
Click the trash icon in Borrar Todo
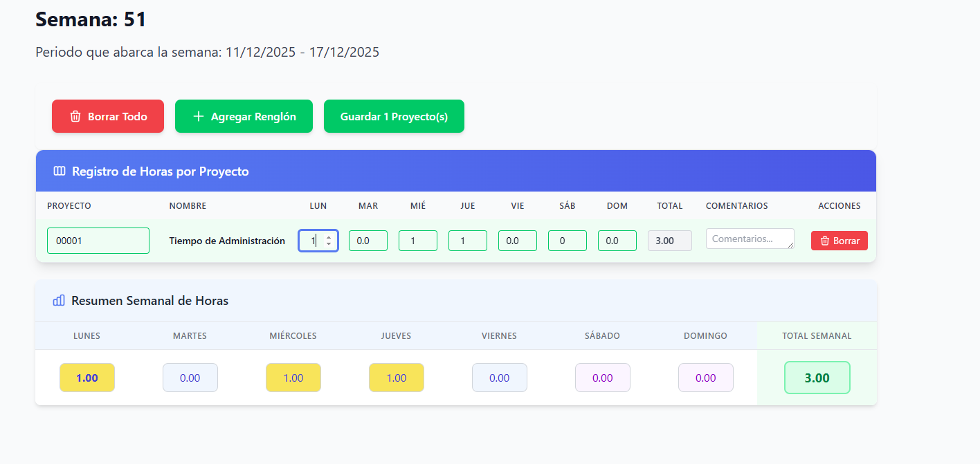tap(76, 116)
